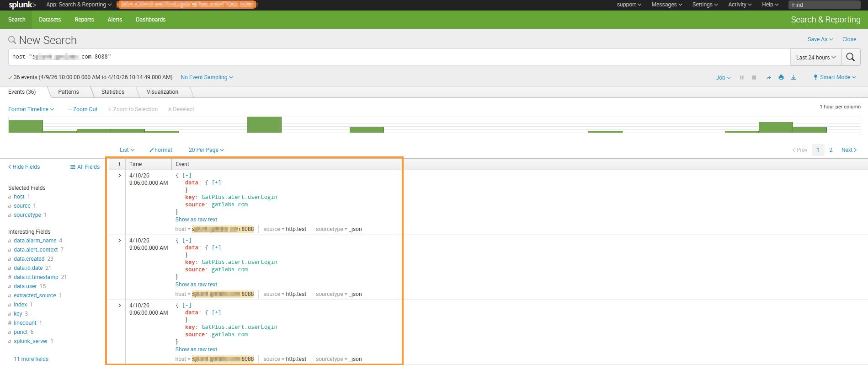Go to the Search nav item
Viewport: 868px width, 365px height.
[x=17, y=20]
